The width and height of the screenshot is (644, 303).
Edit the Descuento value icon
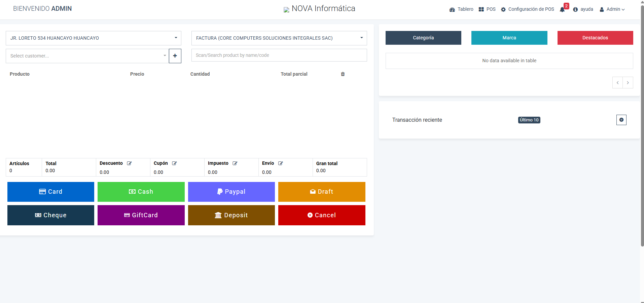pyautogui.click(x=129, y=163)
